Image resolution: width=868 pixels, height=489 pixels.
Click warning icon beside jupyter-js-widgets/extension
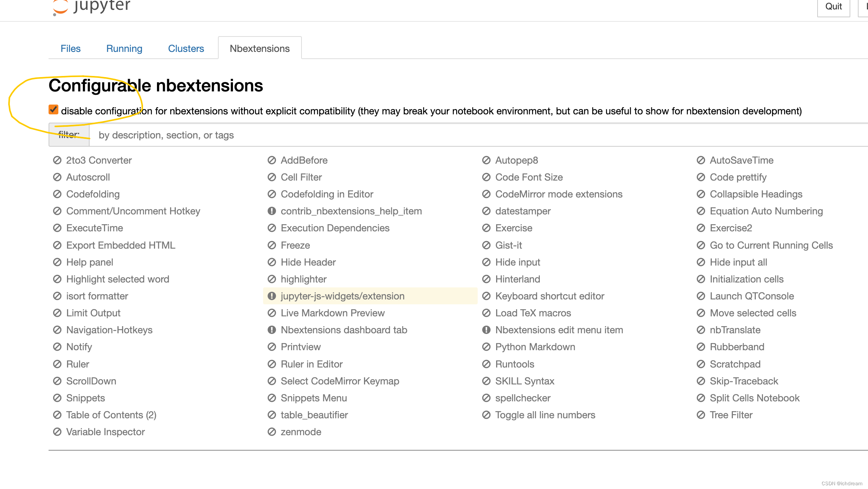[x=272, y=296]
